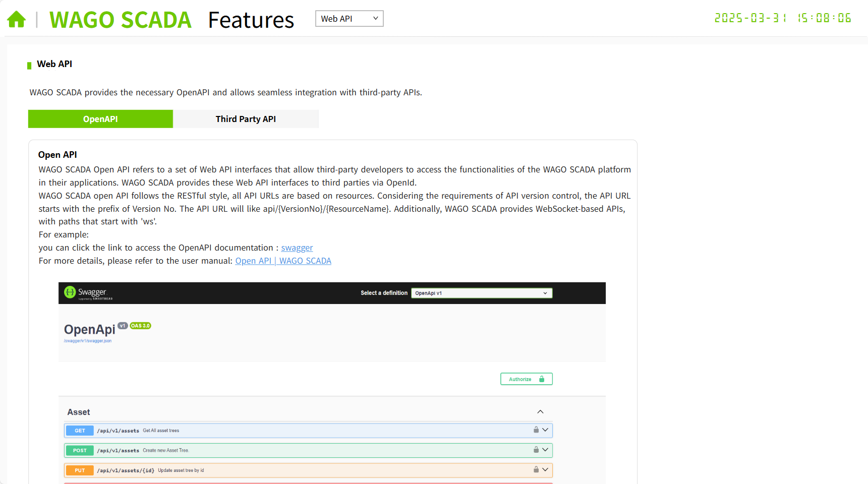The height and width of the screenshot is (484, 868).
Task: Click the OAS 3.0 badge
Action: tap(140, 326)
